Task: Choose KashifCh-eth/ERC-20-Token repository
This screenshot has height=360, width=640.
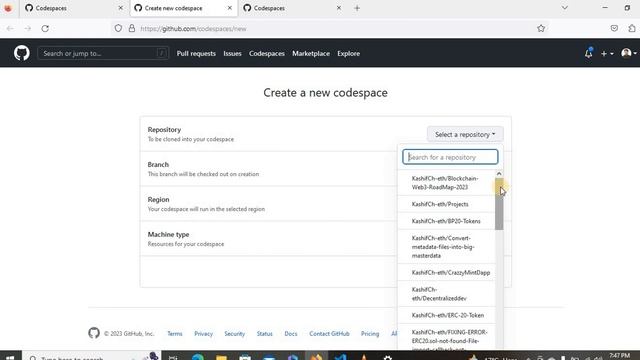Action: (446, 315)
